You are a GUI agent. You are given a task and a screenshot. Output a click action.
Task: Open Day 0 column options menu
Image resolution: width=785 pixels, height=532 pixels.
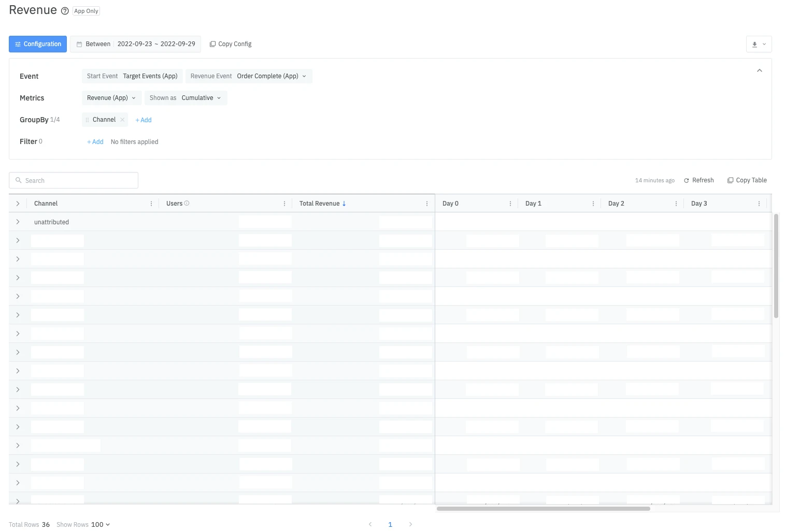click(510, 204)
